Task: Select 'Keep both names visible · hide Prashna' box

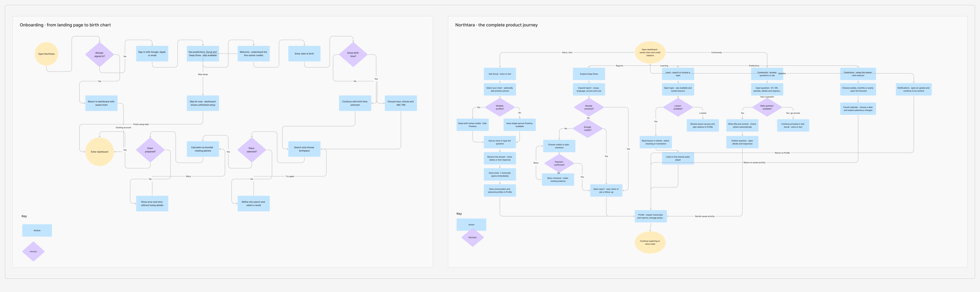Action: pyautogui.click(x=473, y=125)
